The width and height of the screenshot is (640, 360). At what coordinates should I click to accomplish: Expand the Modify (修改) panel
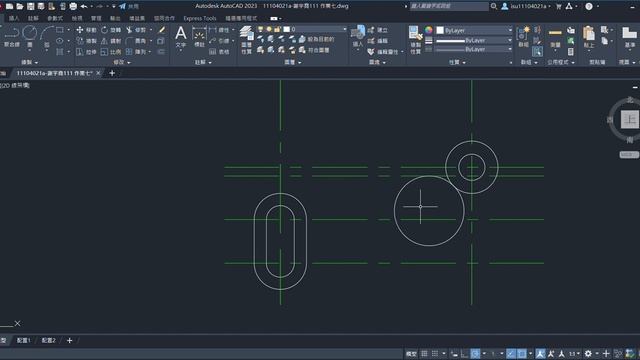tap(122, 62)
